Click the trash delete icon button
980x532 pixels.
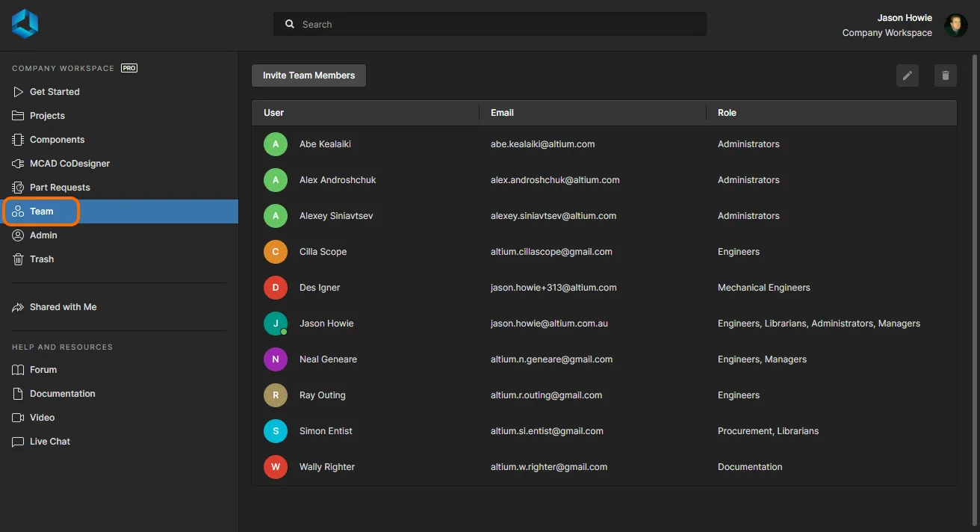tap(946, 75)
